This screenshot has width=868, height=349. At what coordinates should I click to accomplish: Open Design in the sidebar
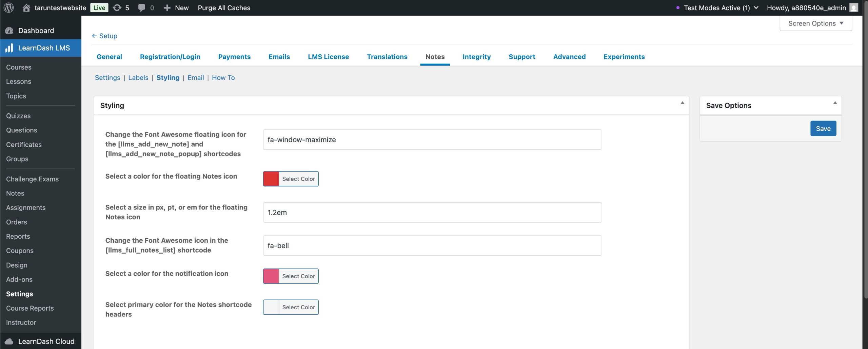pos(17,265)
